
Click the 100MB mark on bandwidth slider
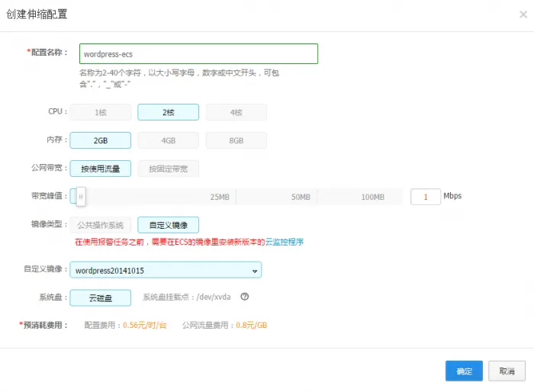[372, 197]
